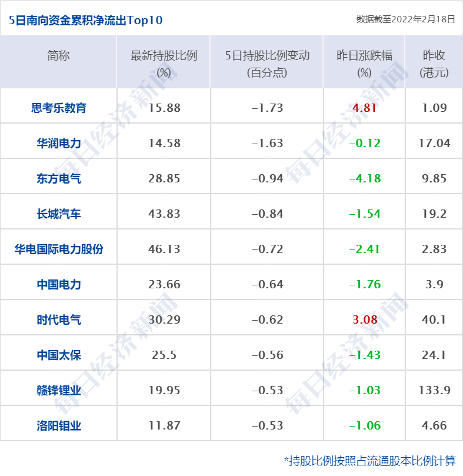The width and height of the screenshot is (463, 476).
Task: Click the red gain value 3.08
Action: (365, 319)
